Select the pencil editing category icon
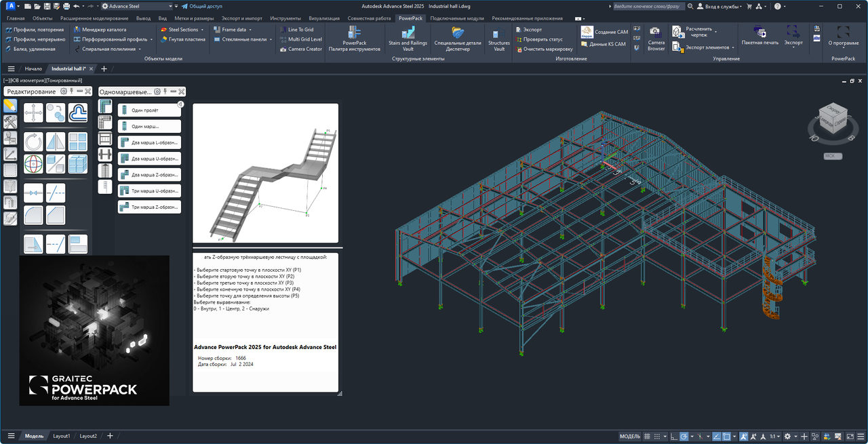Viewport: 868px width, 444px height. tap(10, 106)
